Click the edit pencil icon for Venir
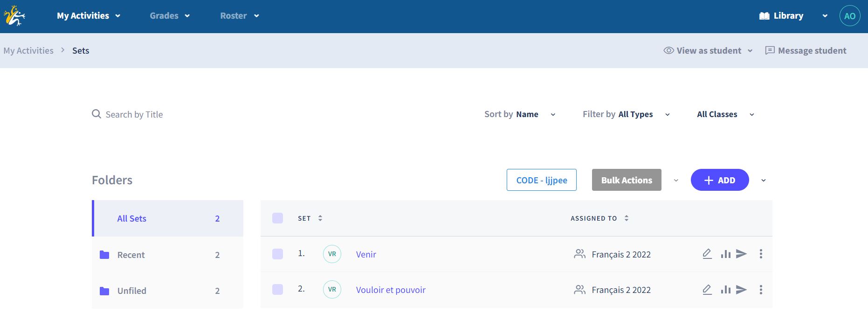Screen dimensions: 868x313 (x=707, y=254)
